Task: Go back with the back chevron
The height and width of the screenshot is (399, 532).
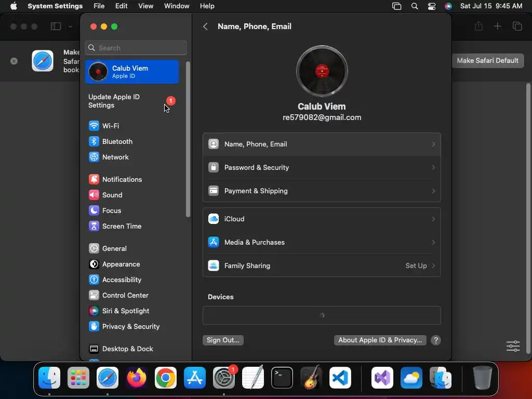Action: click(205, 26)
